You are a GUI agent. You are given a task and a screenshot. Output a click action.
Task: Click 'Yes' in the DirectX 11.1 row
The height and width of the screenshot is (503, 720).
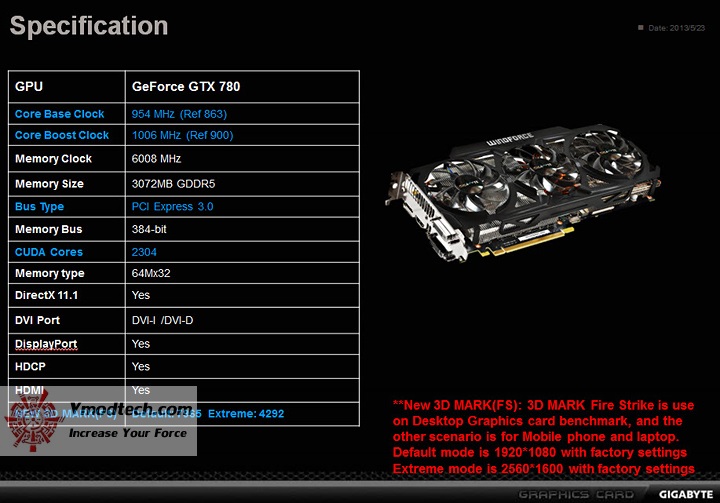tap(141, 295)
